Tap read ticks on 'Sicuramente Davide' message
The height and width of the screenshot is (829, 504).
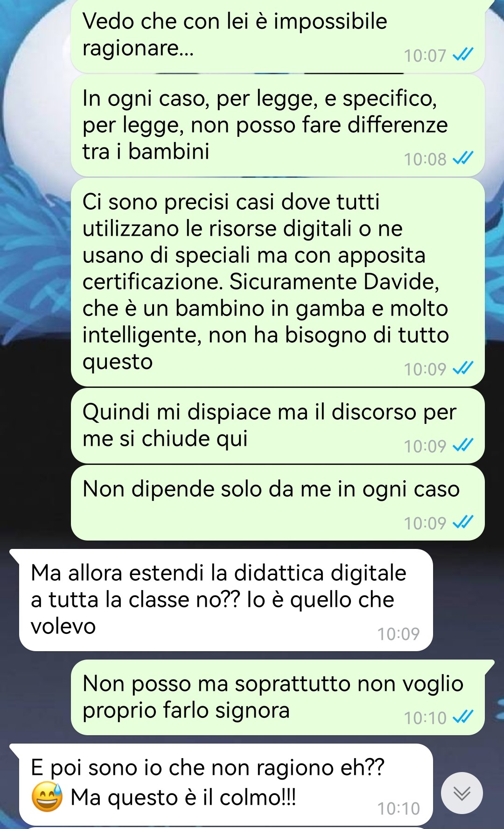[x=463, y=369]
